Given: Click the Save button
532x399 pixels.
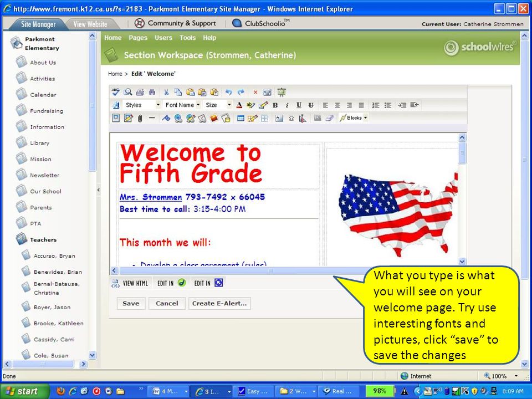Looking at the screenshot, I should [131, 303].
